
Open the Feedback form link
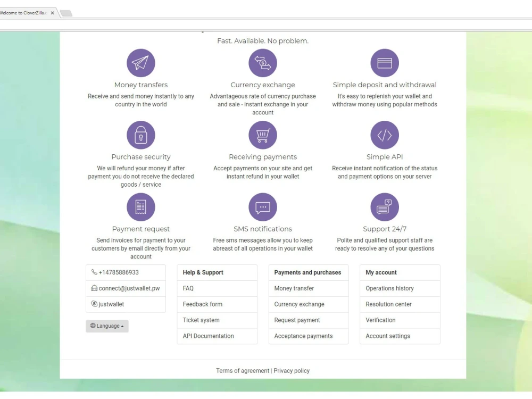pyautogui.click(x=217, y=304)
